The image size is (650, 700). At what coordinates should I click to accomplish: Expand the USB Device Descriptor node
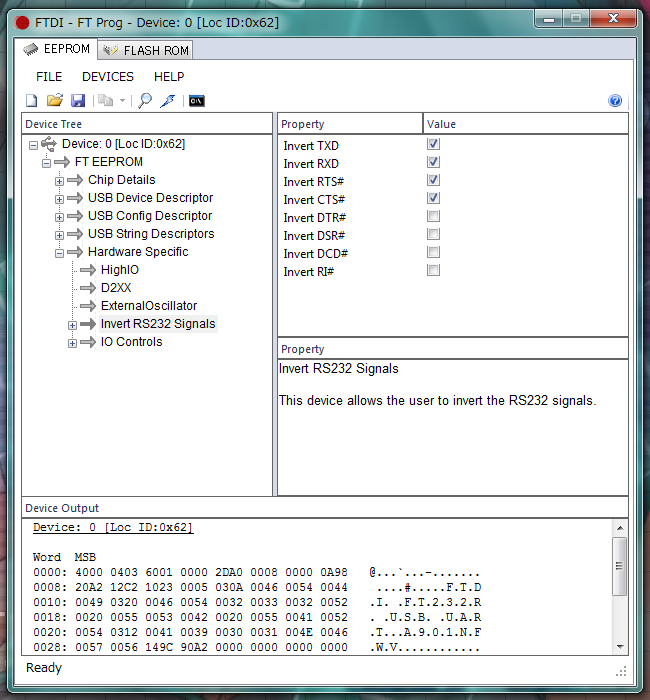click(x=59, y=199)
